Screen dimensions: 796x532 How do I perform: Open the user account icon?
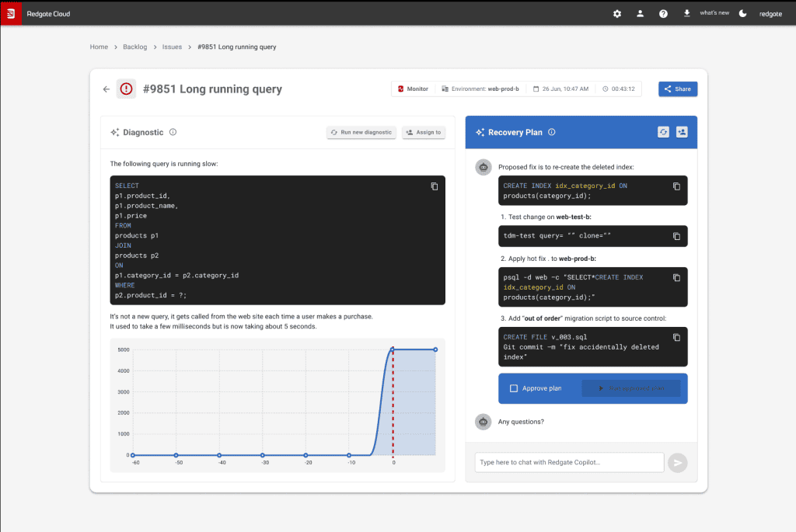coord(641,14)
